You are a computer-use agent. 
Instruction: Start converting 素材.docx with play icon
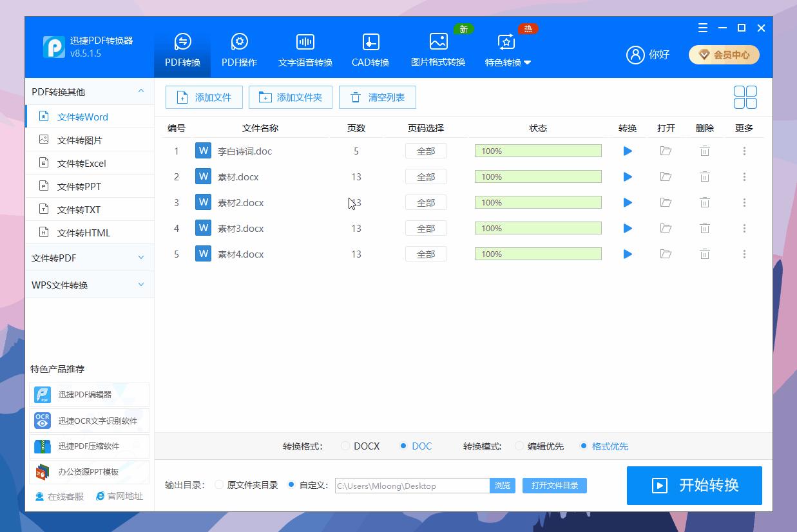click(628, 176)
